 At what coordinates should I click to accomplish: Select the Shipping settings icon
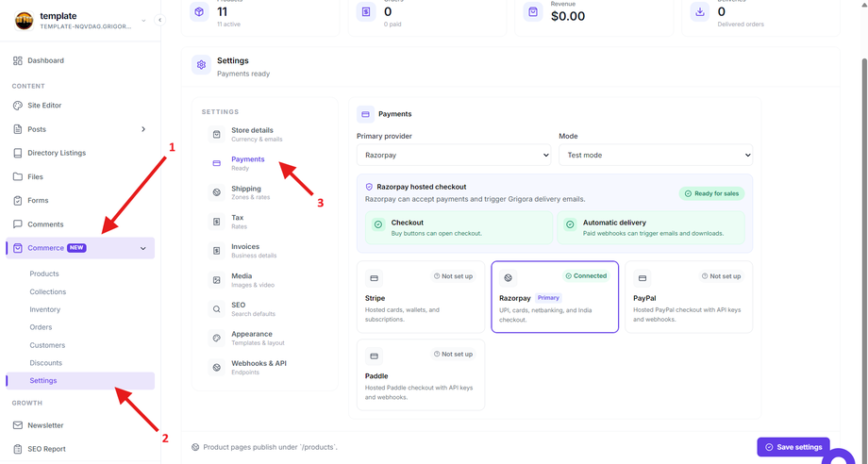216,192
